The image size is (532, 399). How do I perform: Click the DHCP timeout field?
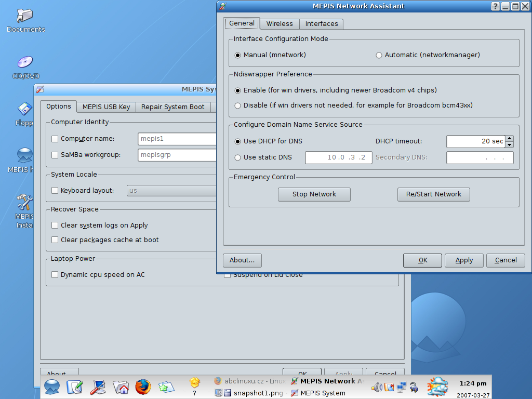(476, 141)
